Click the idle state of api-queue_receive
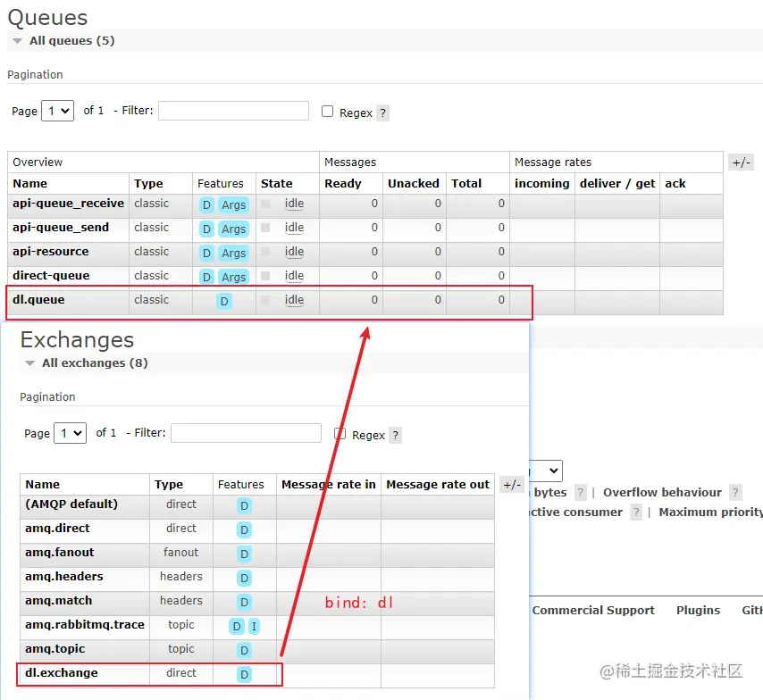 [295, 204]
